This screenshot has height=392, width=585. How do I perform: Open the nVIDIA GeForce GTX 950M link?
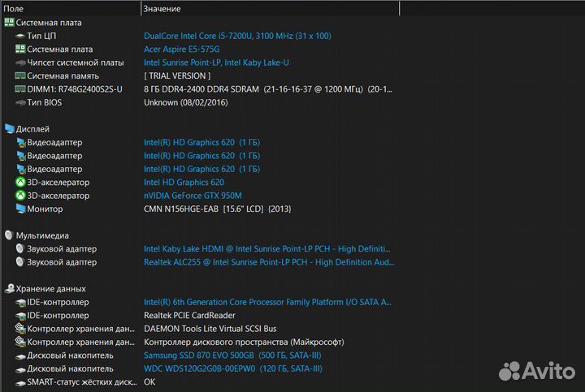193,196
